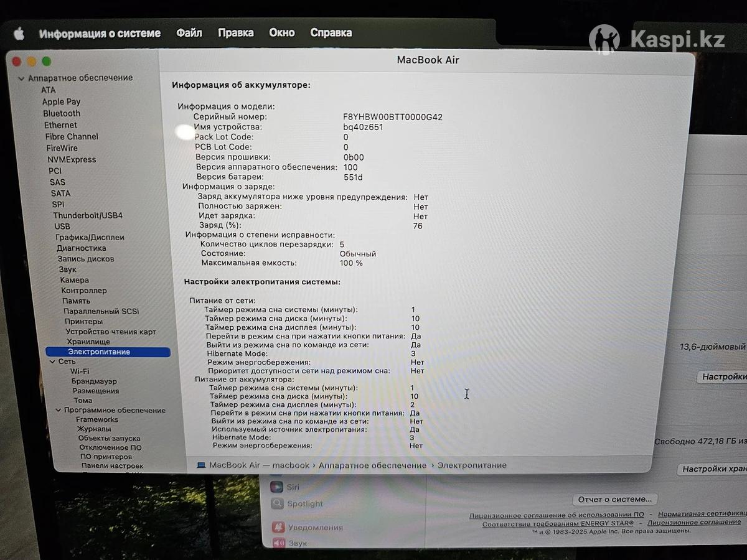Select USB in the sidebar
The height and width of the screenshot is (560, 747).
pyautogui.click(x=62, y=226)
